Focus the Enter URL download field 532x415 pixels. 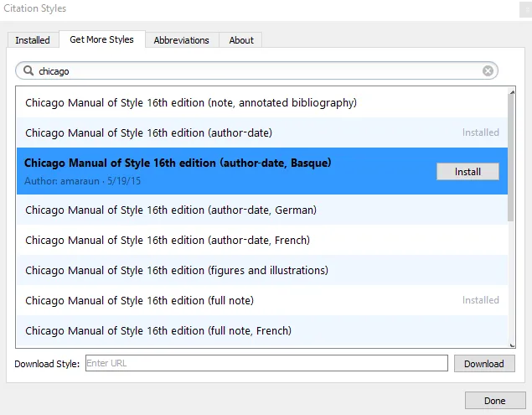pyautogui.click(x=266, y=363)
